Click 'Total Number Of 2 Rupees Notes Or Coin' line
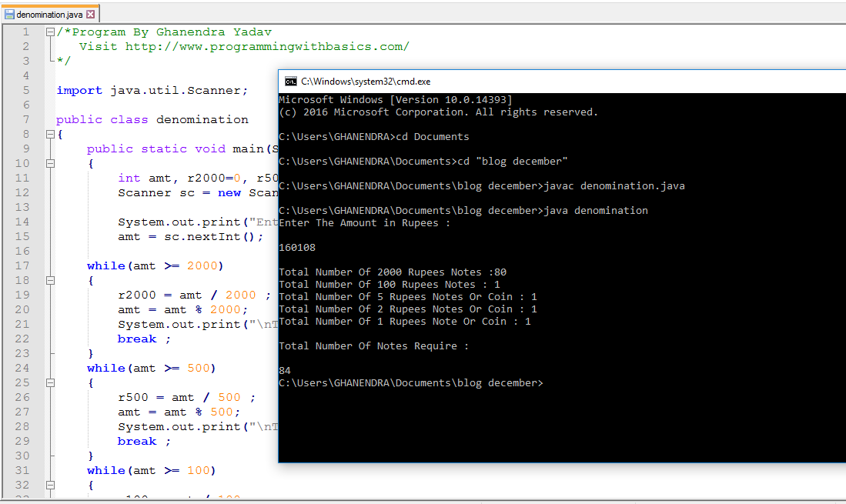 point(408,309)
